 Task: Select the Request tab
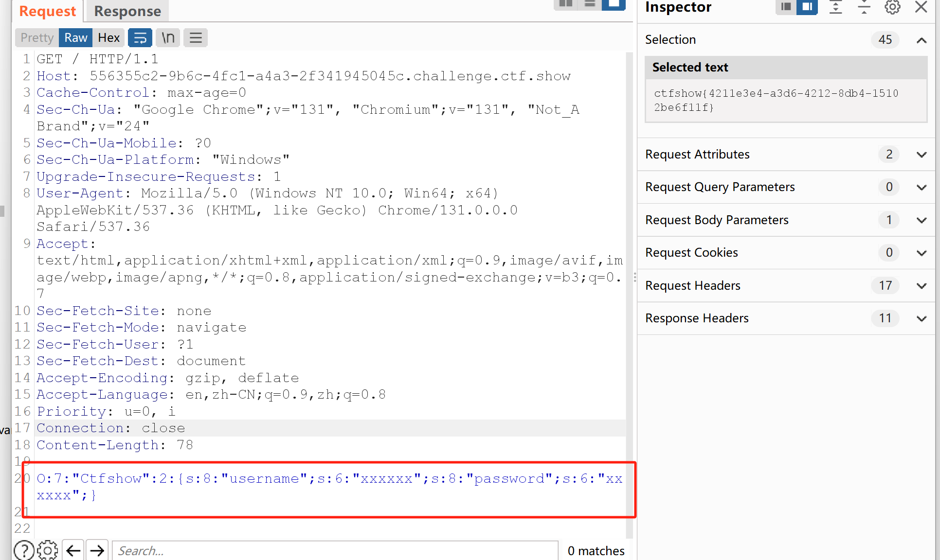tap(47, 11)
